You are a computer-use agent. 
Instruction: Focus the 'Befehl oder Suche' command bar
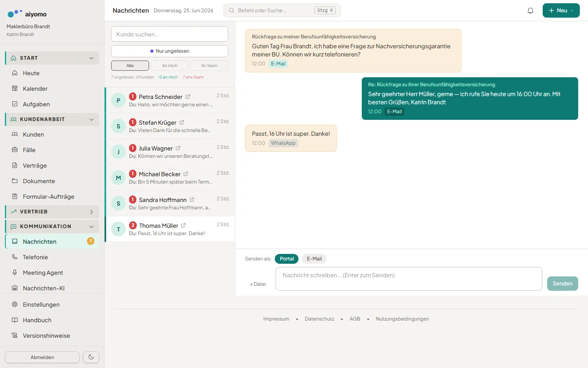click(282, 11)
